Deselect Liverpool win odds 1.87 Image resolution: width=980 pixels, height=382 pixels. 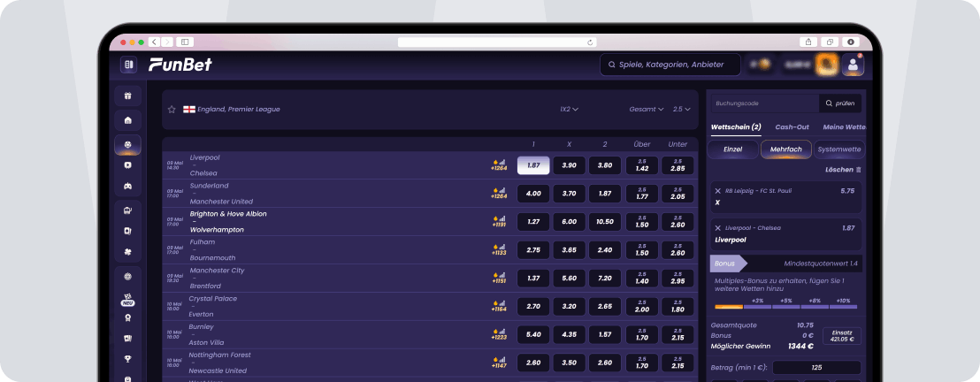point(533,165)
